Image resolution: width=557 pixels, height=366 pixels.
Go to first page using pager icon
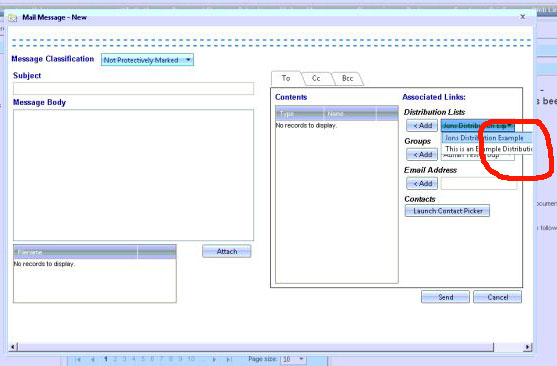coord(79,359)
